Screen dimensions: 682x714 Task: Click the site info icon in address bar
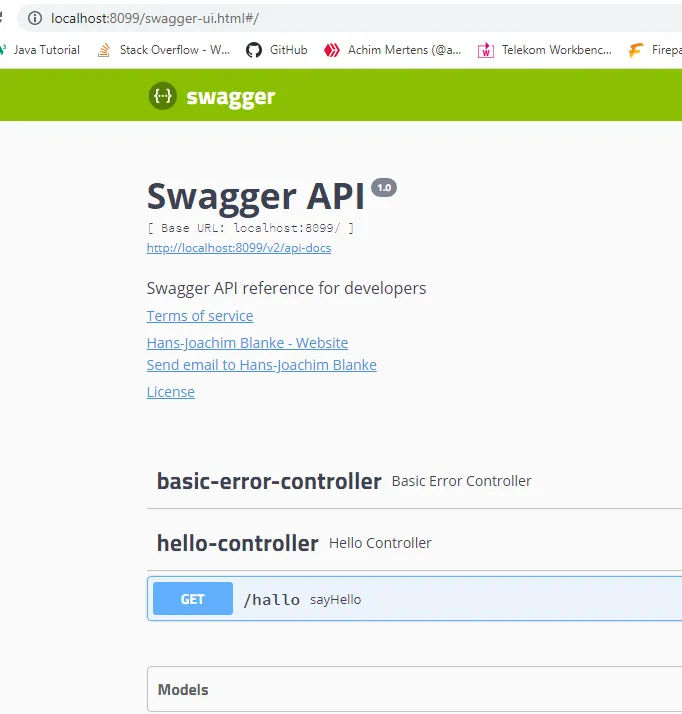click(x=35, y=18)
